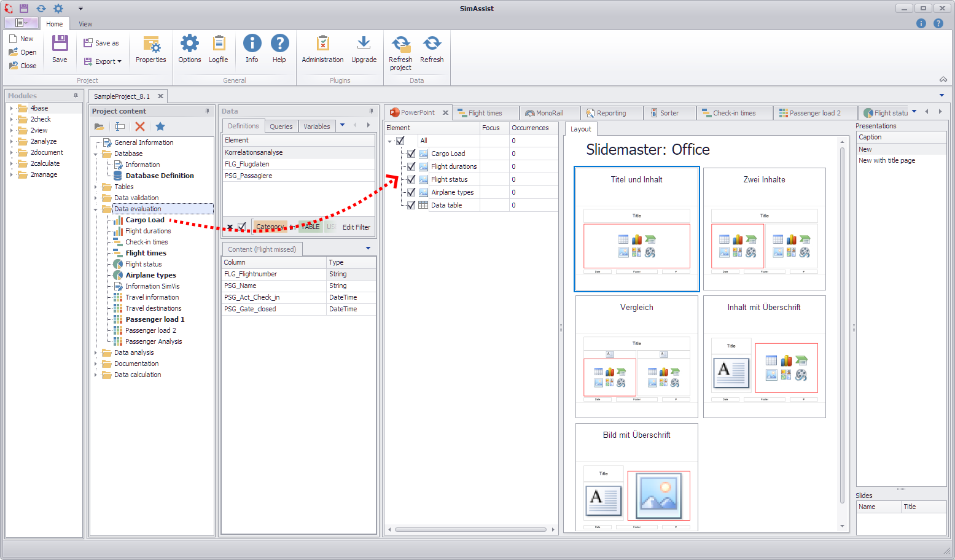This screenshot has width=955, height=560.
Task: Open the Content (Flight missed) dropdown
Action: pos(368,248)
